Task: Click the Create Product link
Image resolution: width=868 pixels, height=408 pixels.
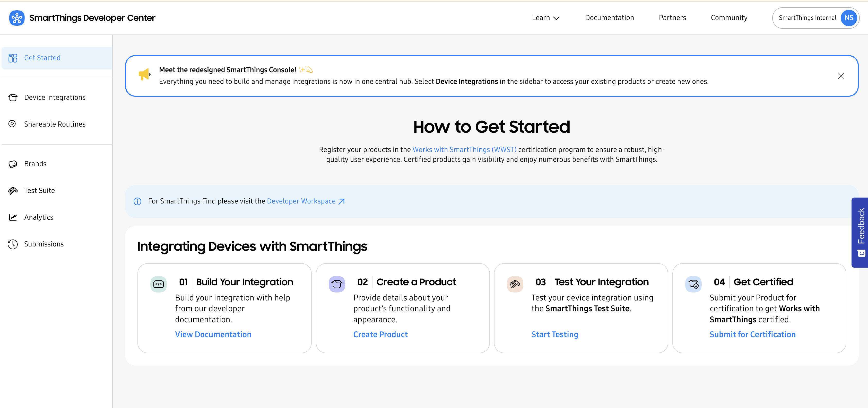Action: (x=380, y=335)
